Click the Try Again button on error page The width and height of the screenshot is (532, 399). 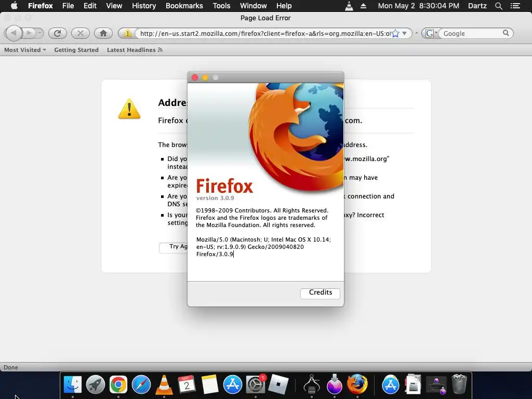[174, 247]
